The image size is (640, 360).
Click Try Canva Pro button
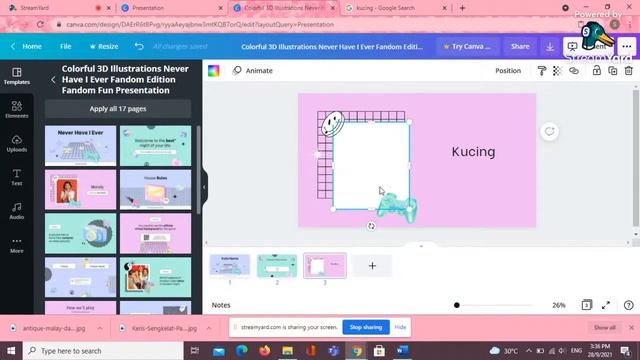pos(467,47)
